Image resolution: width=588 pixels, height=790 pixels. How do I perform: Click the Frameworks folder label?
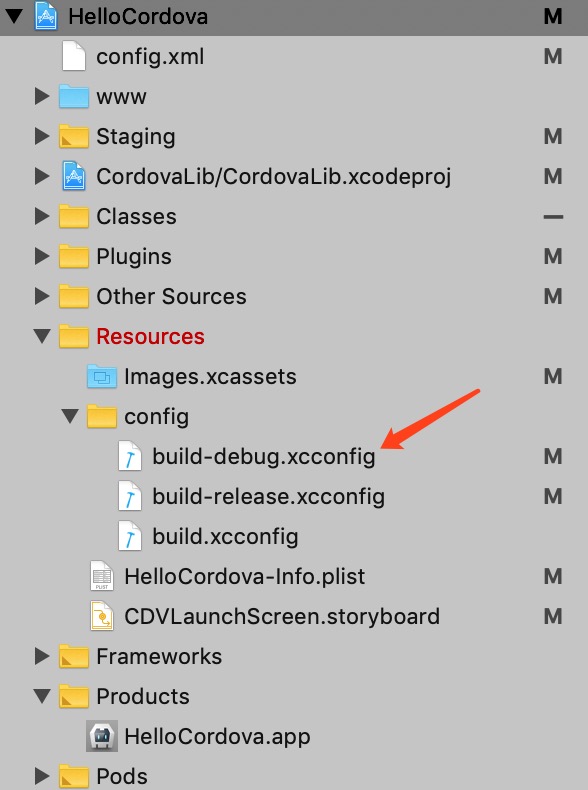click(159, 656)
